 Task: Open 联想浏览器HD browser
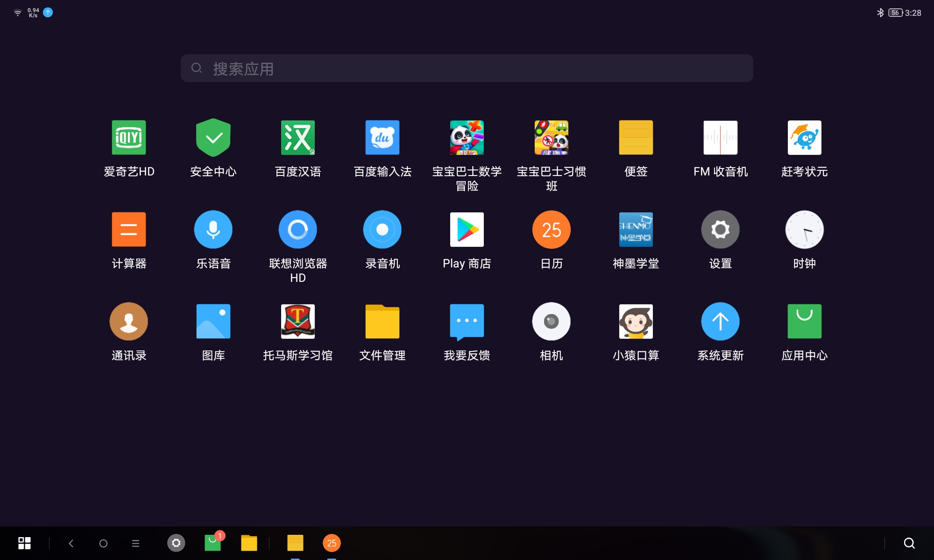coord(298,229)
